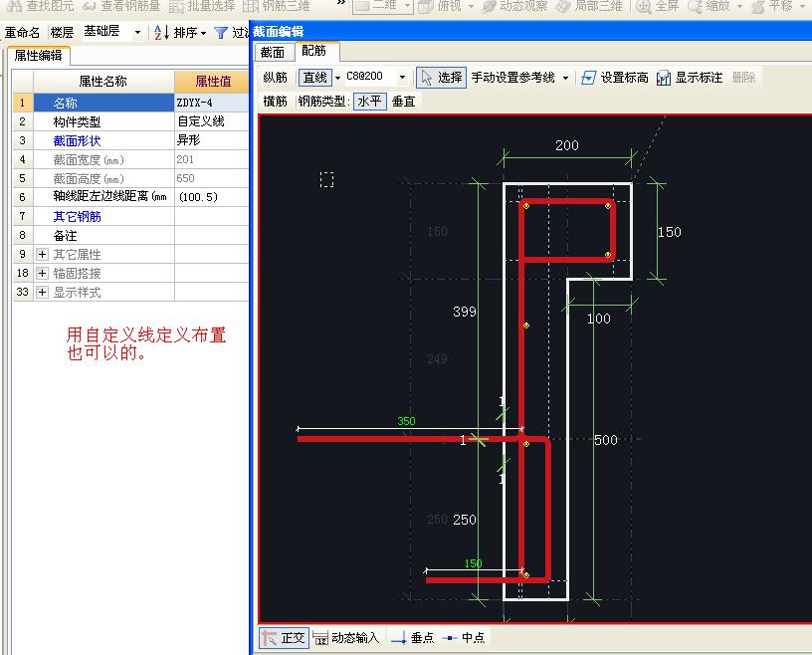Click the 重命名 button

[22, 32]
